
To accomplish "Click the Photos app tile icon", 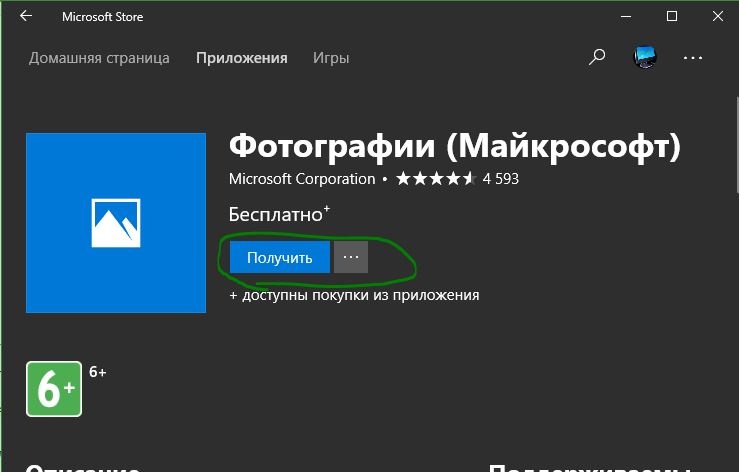I will pyautogui.click(x=116, y=223).
